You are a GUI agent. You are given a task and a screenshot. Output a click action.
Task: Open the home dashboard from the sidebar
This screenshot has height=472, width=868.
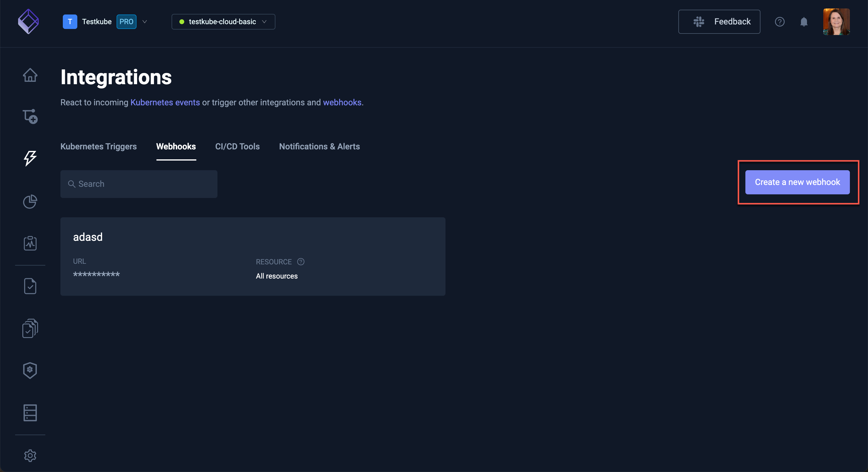coord(30,75)
